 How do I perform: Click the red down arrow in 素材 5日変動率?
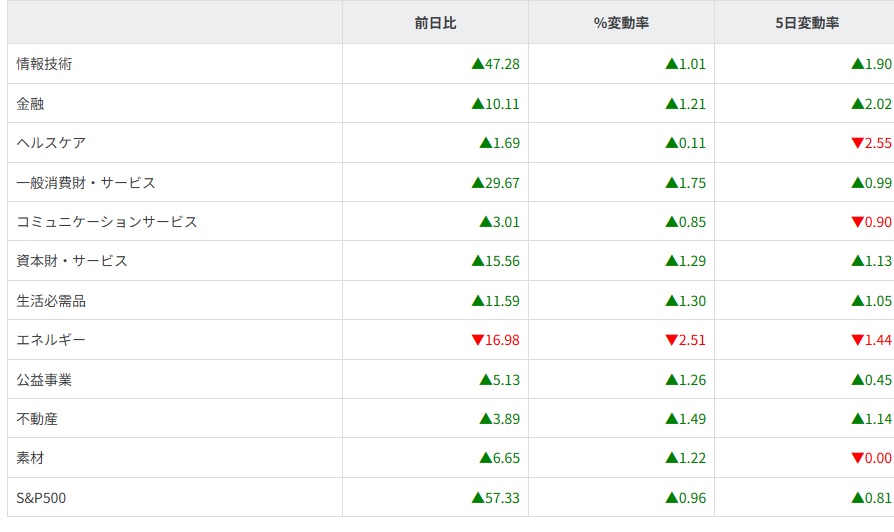pyautogui.click(x=857, y=458)
